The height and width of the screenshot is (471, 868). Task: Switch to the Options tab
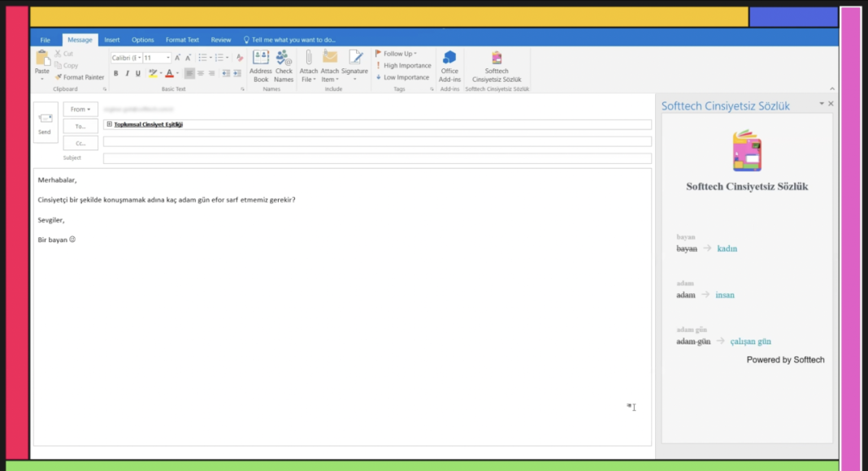coord(143,40)
